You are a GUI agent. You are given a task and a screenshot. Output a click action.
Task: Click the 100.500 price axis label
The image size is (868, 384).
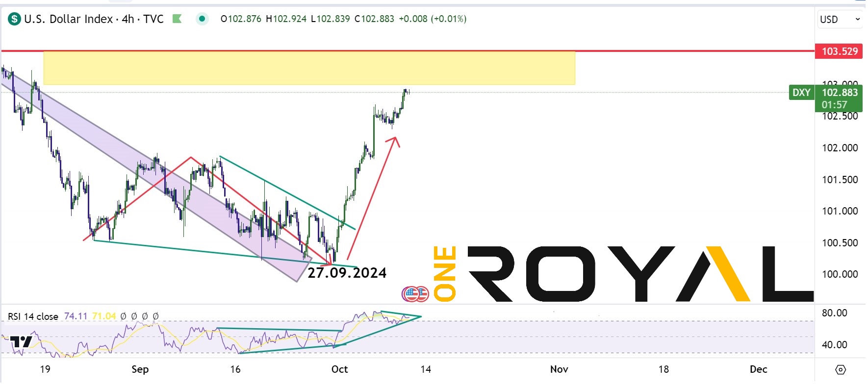(x=840, y=243)
